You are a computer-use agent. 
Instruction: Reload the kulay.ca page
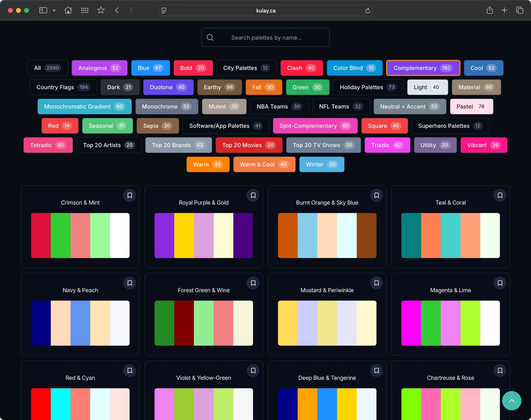point(367,10)
